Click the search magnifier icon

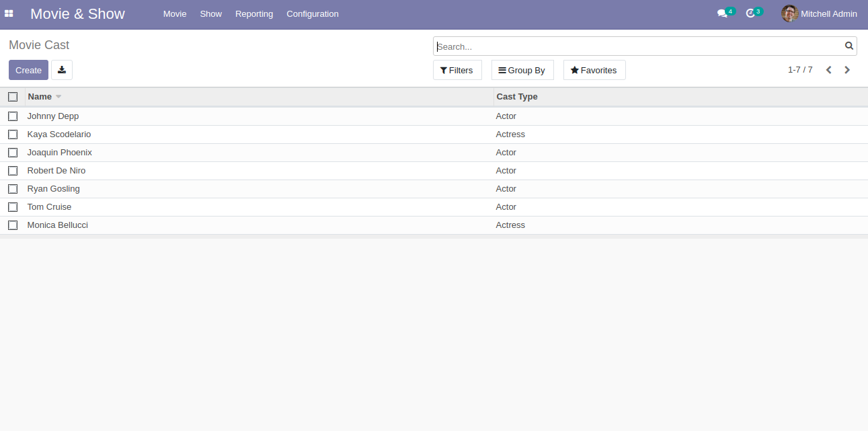point(849,46)
